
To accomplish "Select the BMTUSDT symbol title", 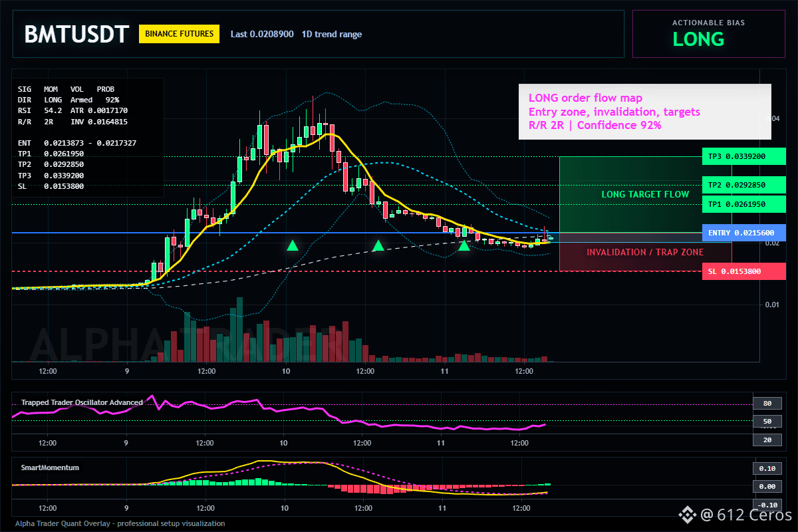I will coord(76,34).
